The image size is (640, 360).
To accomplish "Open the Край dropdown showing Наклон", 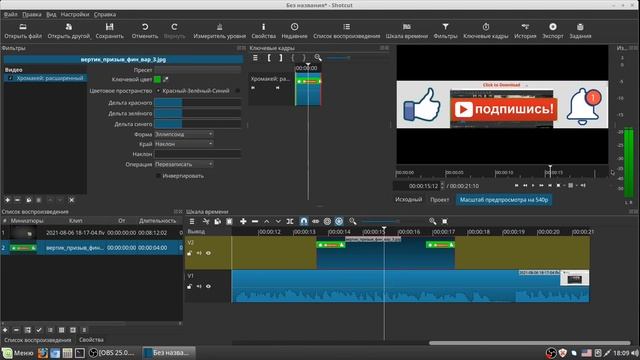I will pyautogui.click(x=184, y=144).
